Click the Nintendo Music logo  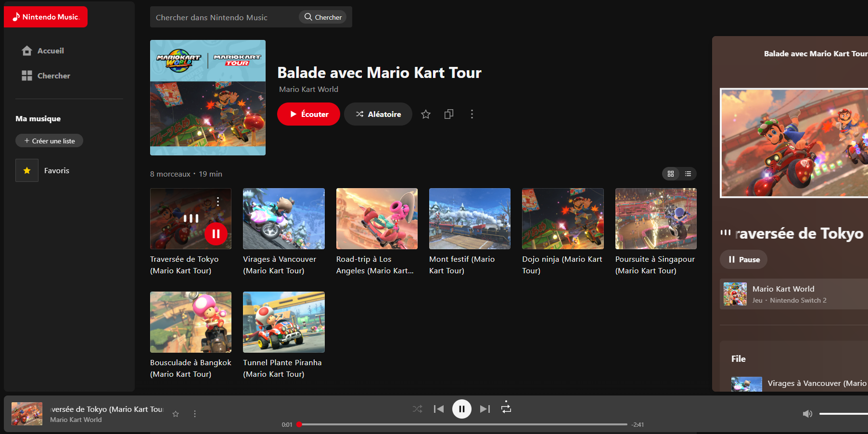[46, 17]
